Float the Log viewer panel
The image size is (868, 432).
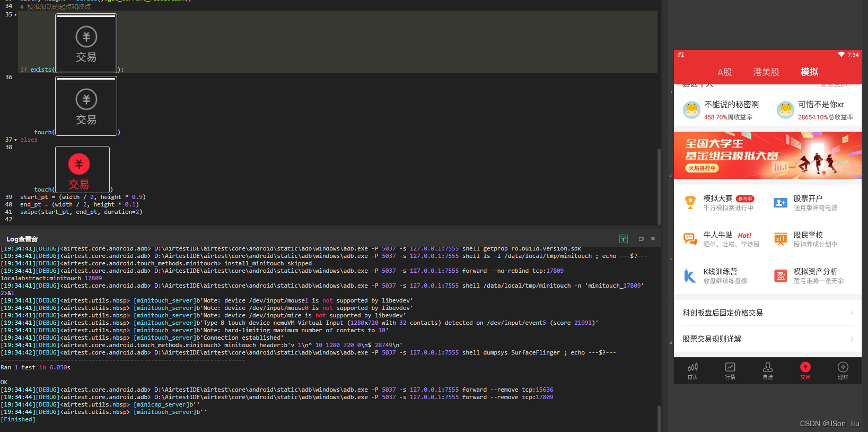pos(641,239)
